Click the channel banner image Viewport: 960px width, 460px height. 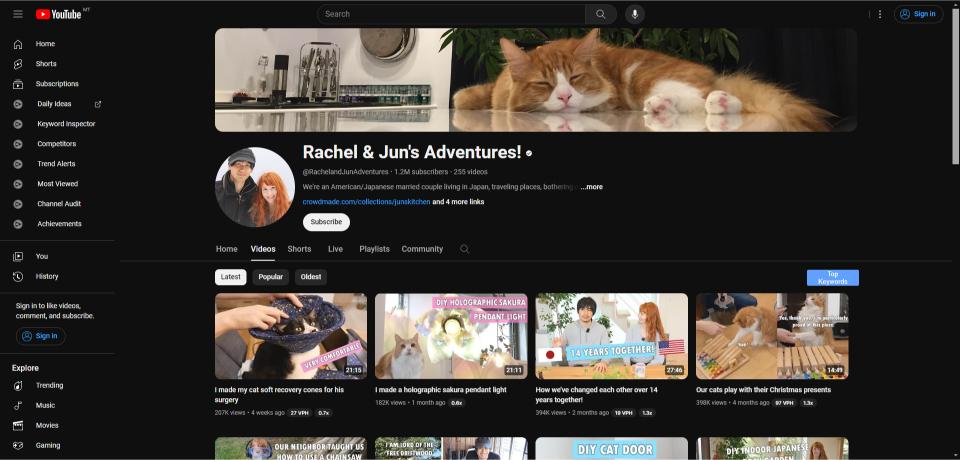536,80
